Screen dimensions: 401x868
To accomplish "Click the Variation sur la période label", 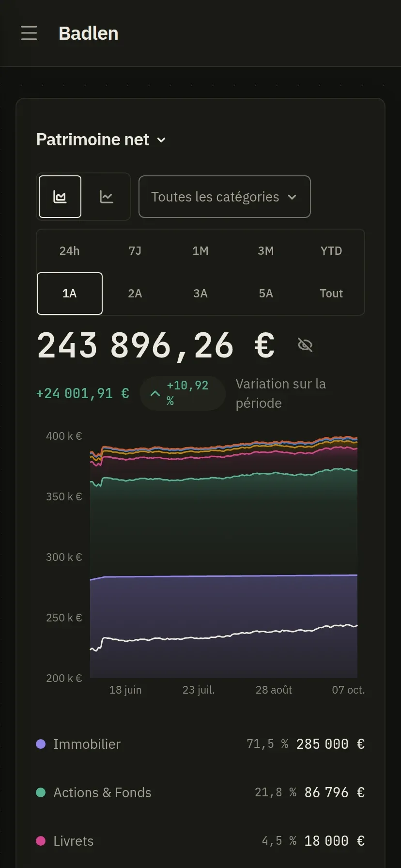I will pos(281,393).
